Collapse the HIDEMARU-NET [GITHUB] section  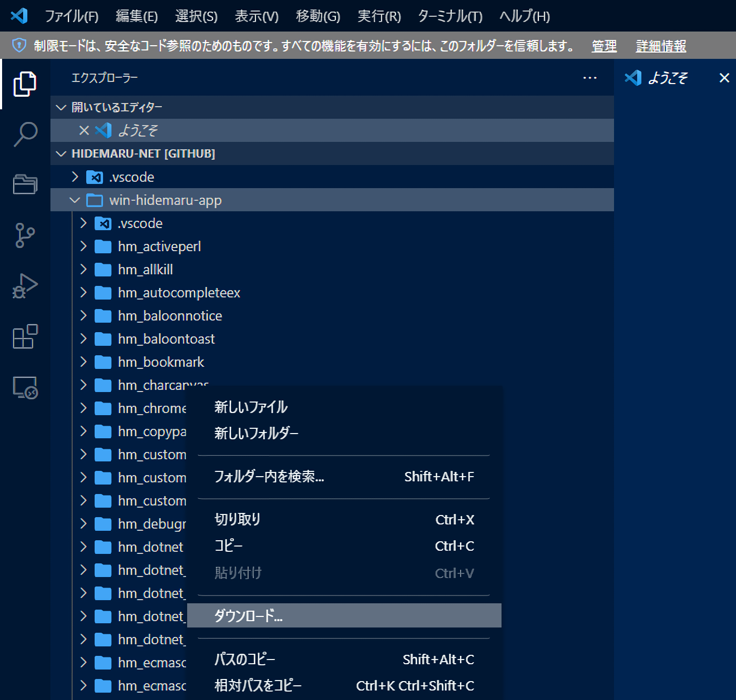[62, 153]
